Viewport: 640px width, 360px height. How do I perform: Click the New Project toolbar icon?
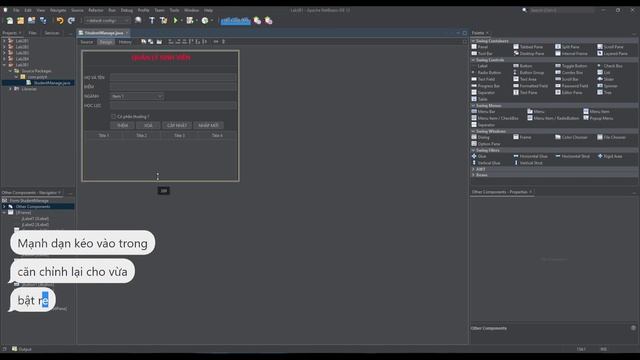coord(20,20)
